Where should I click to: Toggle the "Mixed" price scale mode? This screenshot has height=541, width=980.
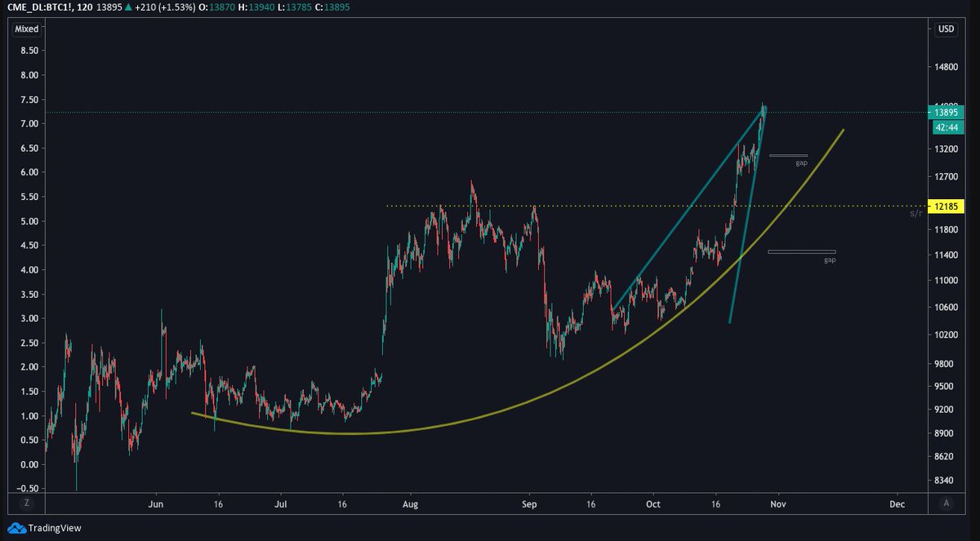tap(26, 29)
